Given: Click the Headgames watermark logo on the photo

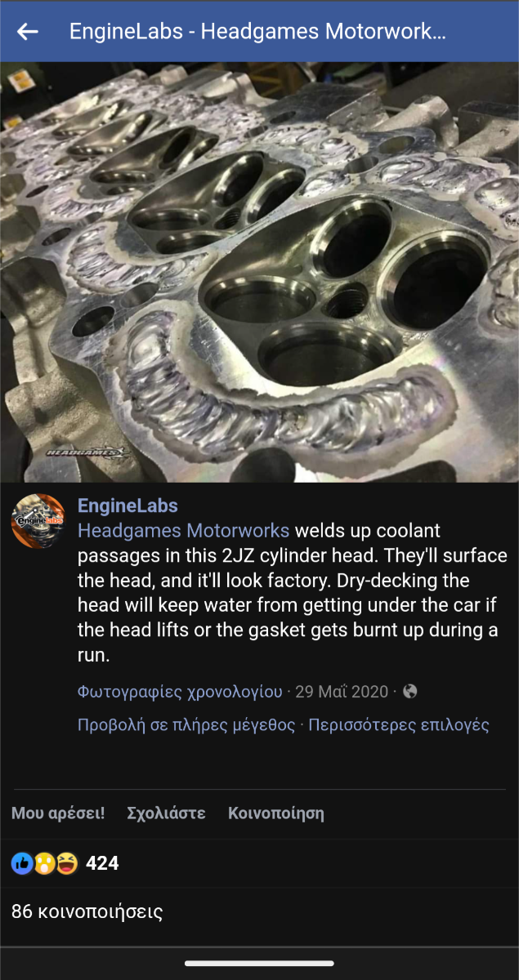Looking at the screenshot, I should point(87,452).
